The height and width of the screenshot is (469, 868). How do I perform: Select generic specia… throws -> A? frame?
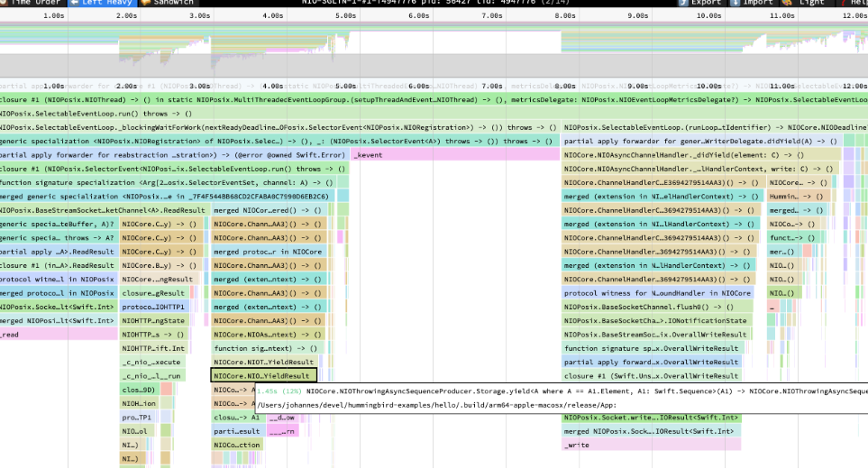tap(59, 238)
